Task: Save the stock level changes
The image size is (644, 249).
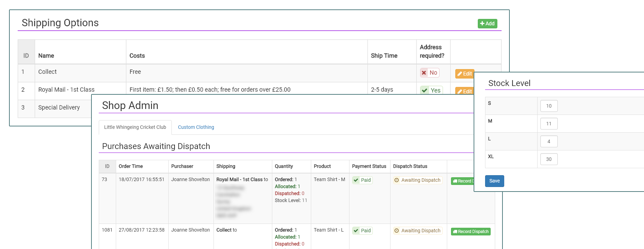Action: click(494, 181)
